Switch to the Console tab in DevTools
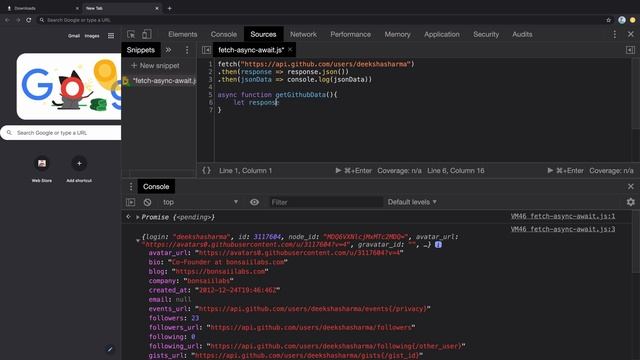This screenshot has height=360, width=640. pos(224,34)
